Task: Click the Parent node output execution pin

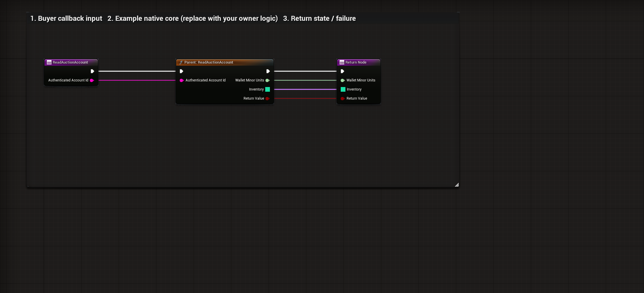Action: tap(268, 71)
